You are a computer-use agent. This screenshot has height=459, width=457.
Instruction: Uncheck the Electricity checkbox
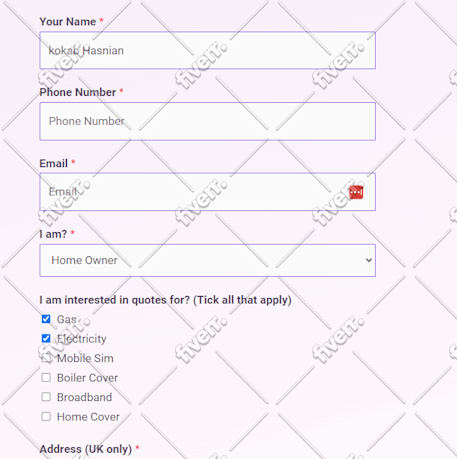tap(46, 339)
